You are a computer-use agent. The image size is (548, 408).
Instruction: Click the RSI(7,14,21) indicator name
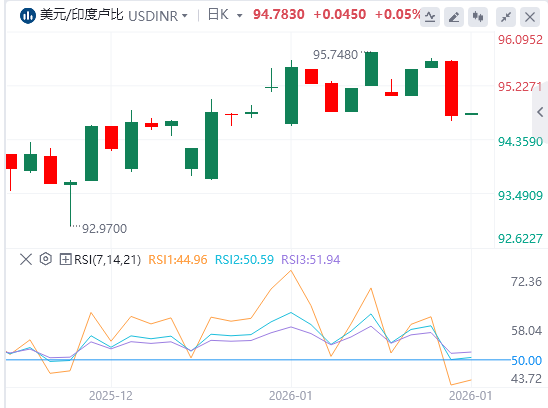pos(108,260)
